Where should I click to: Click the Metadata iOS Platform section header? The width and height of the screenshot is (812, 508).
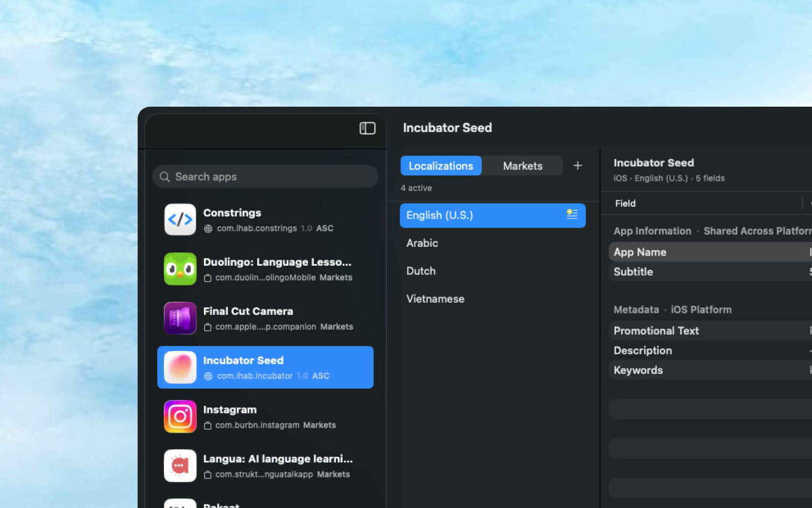coord(672,310)
